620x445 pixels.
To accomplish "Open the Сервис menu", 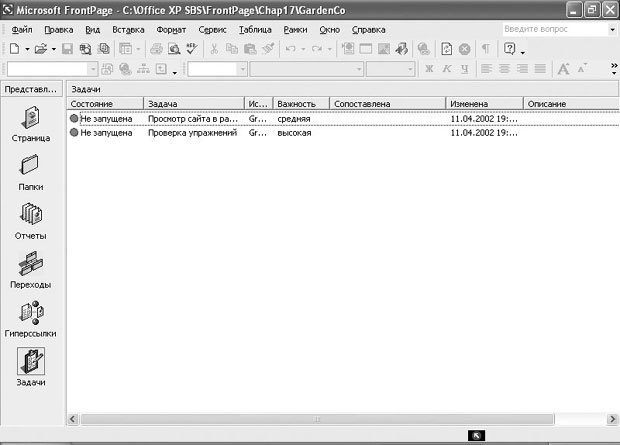I will tap(212, 30).
